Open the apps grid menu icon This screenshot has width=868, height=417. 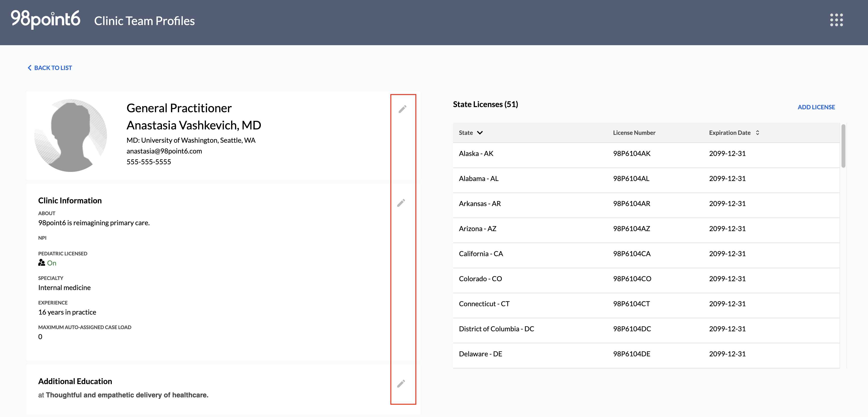pyautogui.click(x=836, y=20)
